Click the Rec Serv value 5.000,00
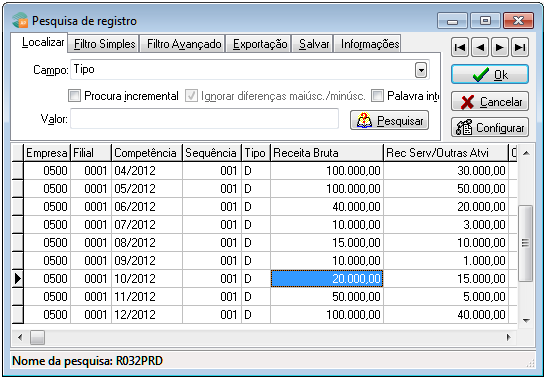The height and width of the screenshot is (379, 546). point(446,297)
